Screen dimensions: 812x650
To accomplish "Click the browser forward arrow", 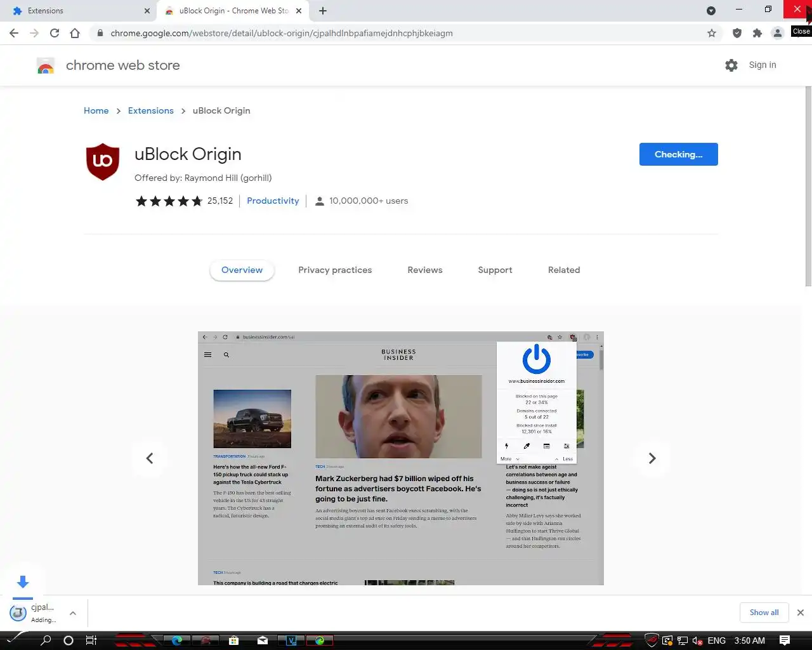I will (34, 33).
